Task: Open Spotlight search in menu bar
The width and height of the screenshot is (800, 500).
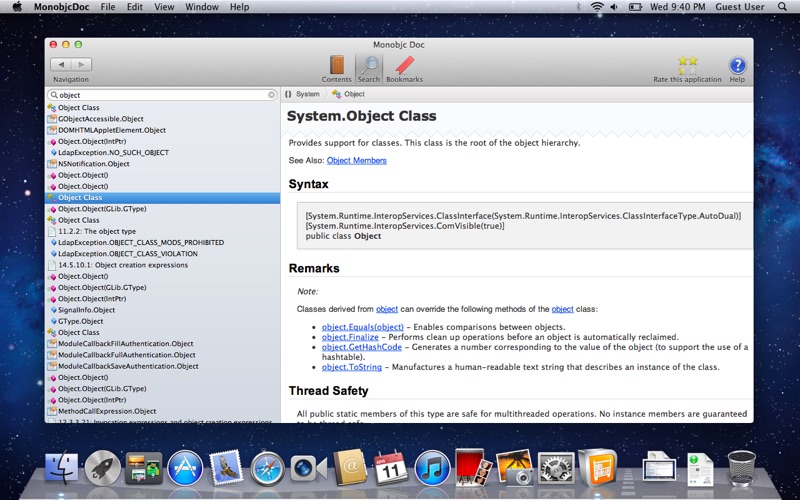Action: 782,7
